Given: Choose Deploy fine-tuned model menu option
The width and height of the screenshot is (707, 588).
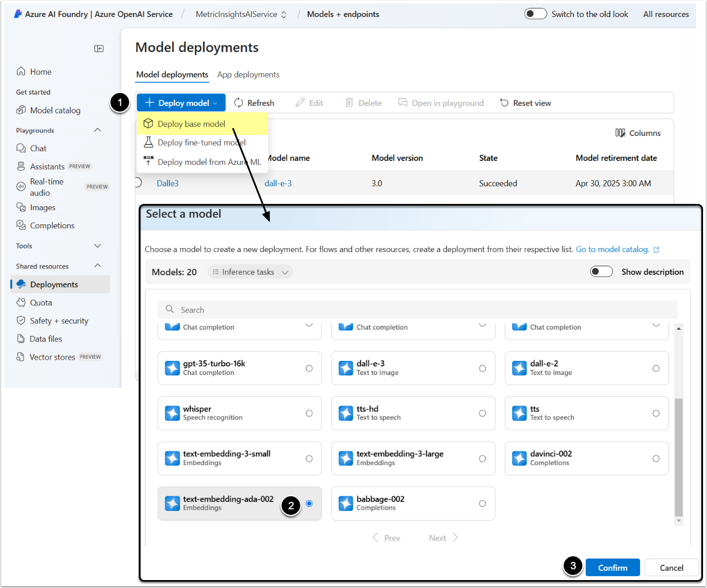Looking at the screenshot, I should [x=201, y=143].
